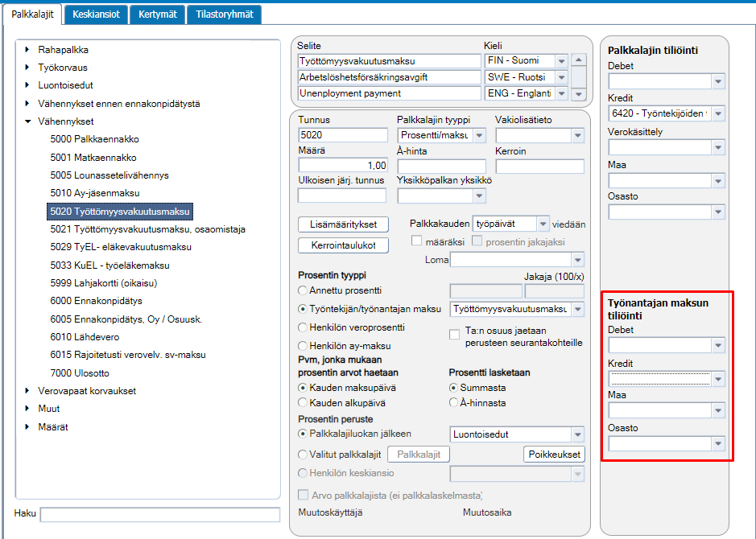Expand the Työkorvaus tree node
This screenshot has height=539, width=756.
(27, 68)
